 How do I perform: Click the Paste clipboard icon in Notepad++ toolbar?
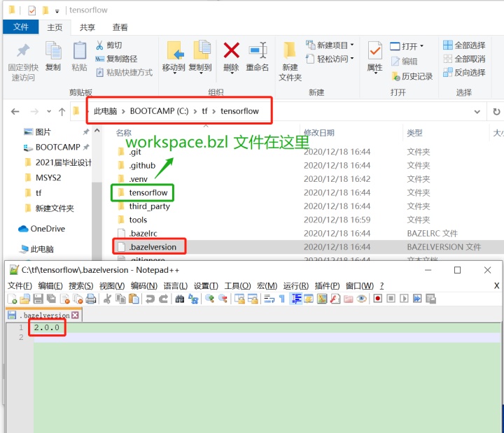134,299
